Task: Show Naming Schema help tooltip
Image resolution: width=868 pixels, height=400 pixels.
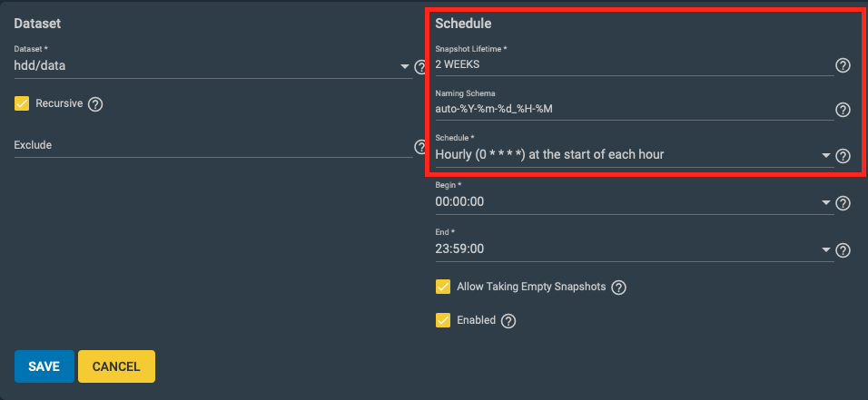Action: coord(843,110)
